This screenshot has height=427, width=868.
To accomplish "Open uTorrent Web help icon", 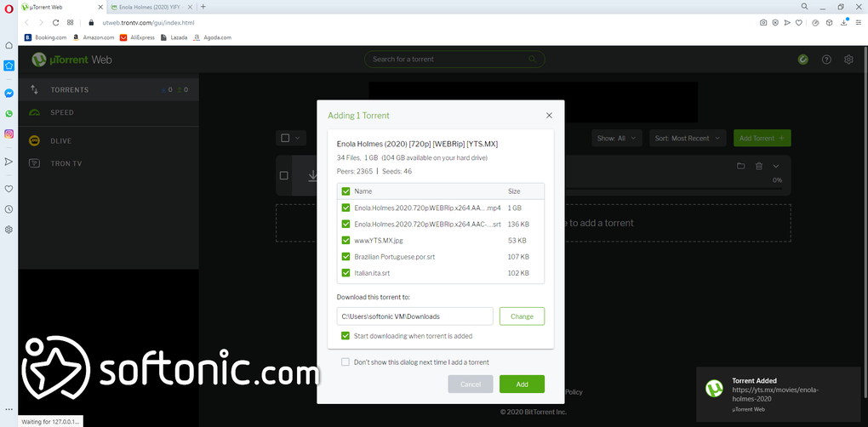I will point(826,60).
